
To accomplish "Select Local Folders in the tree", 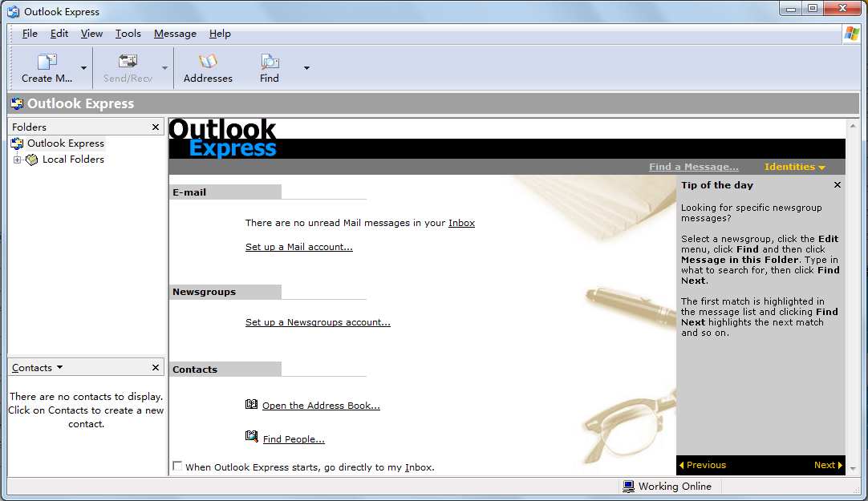I will [x=73, y=160].
